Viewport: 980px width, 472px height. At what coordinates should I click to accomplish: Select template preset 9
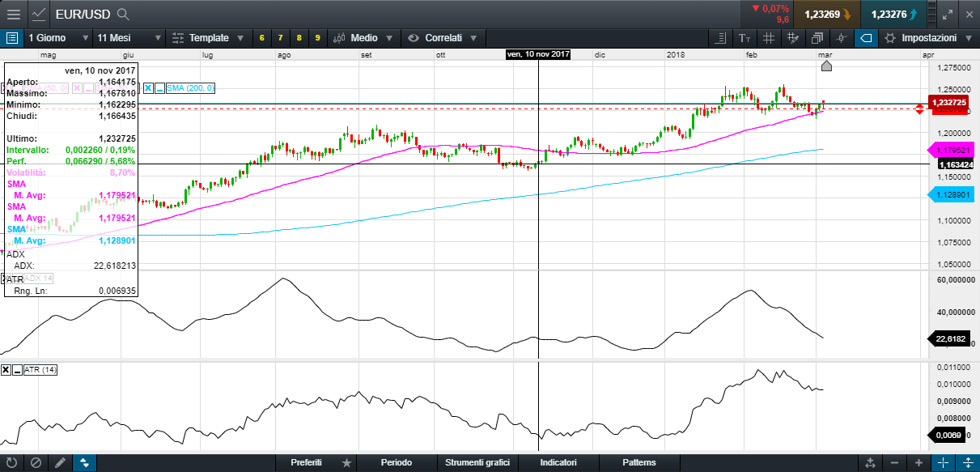coord(317,38)
